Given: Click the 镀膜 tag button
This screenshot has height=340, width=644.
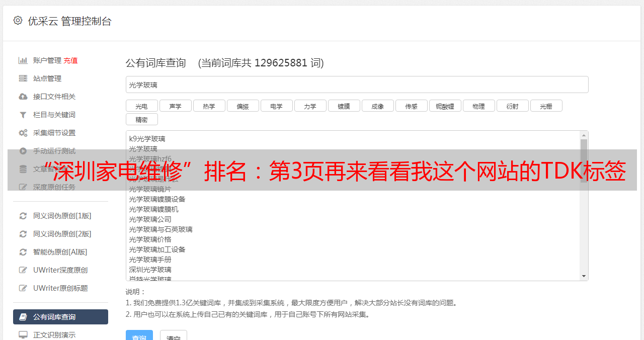Looking at the screenshot, I should tap(344, 106).
